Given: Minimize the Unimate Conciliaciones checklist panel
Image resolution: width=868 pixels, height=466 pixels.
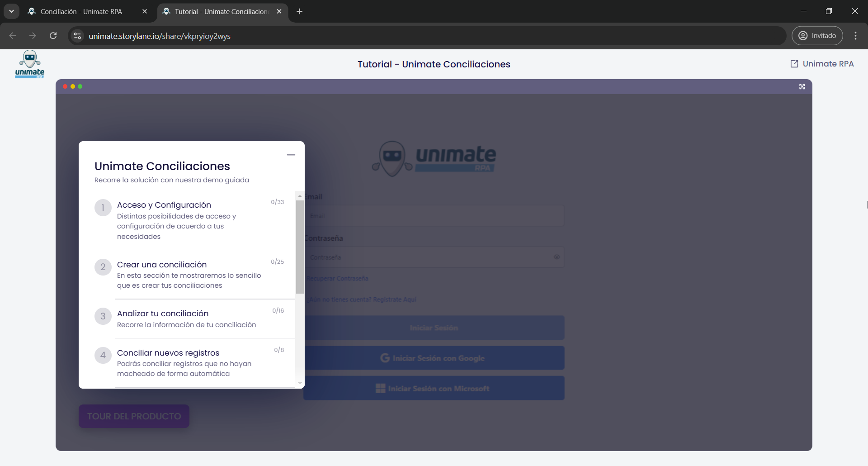Looking at the screenshot, I should click(291, 155).
